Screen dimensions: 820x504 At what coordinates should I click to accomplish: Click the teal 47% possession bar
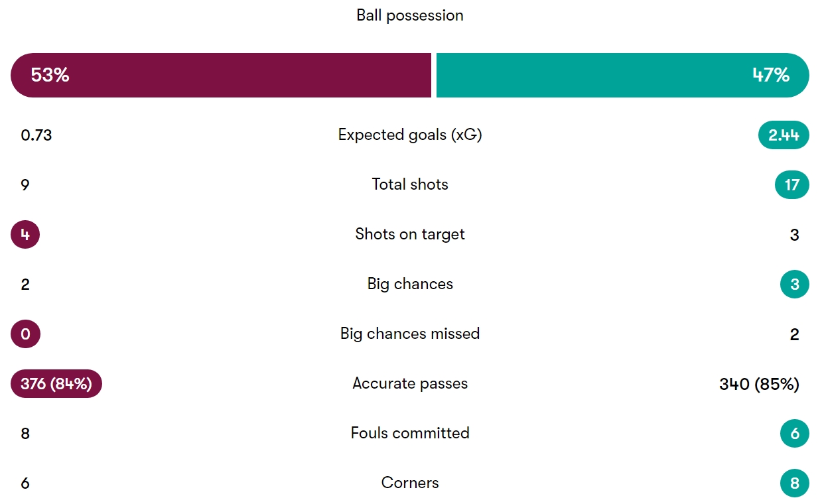coord(622,75)
